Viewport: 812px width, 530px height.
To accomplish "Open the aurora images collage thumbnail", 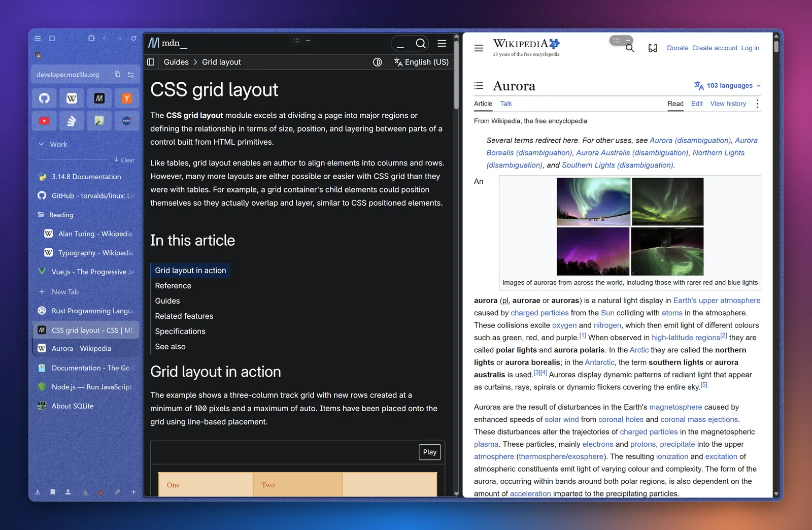I will coord(630,226).
